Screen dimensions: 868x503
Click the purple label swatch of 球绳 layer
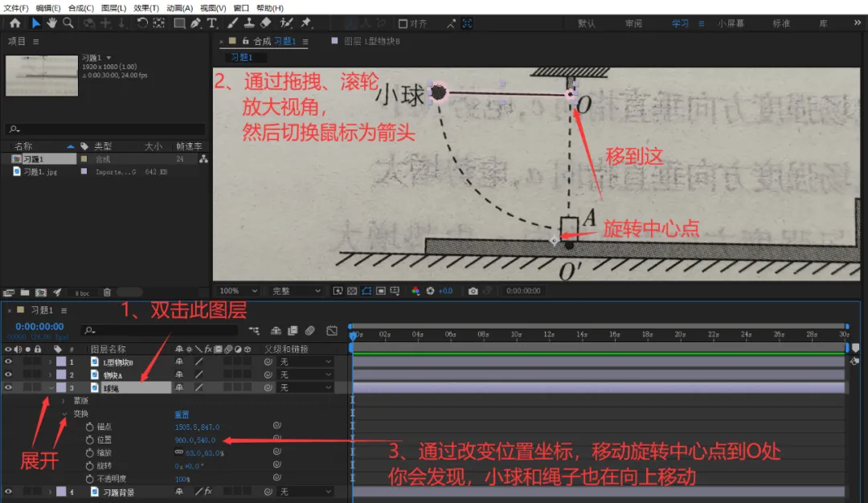click(x=61, y=388)
